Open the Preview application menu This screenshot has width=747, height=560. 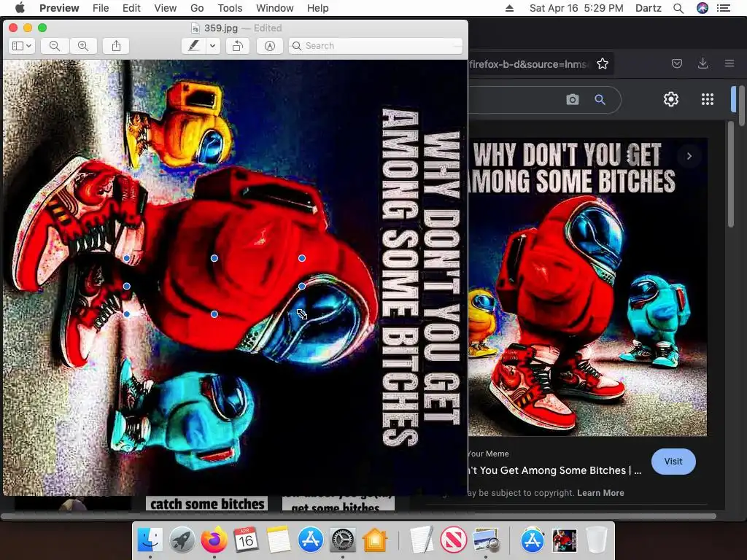(x=59, y=8)
